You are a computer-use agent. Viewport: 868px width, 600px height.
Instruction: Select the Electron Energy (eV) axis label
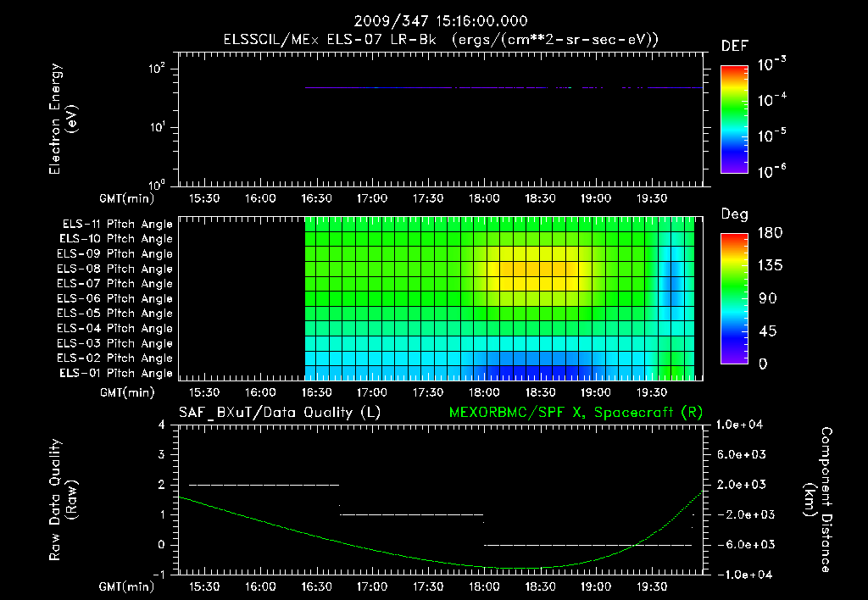pyautogui.click(x=63, y=119)
